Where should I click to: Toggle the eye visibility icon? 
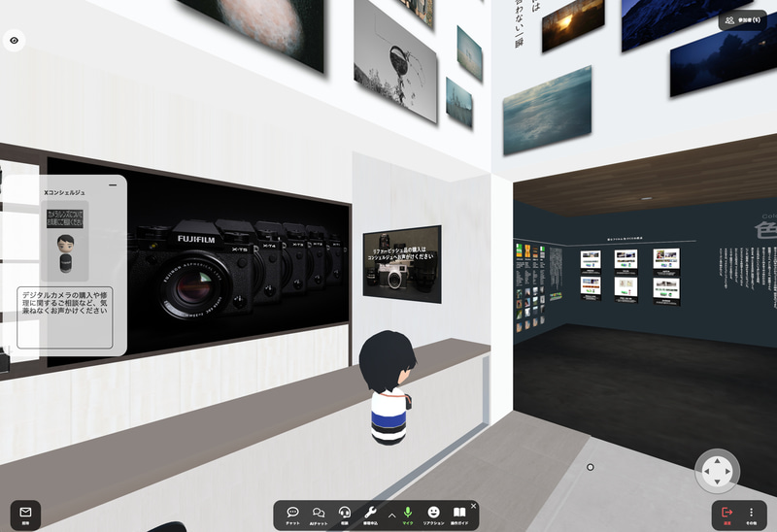click(14, 41)
